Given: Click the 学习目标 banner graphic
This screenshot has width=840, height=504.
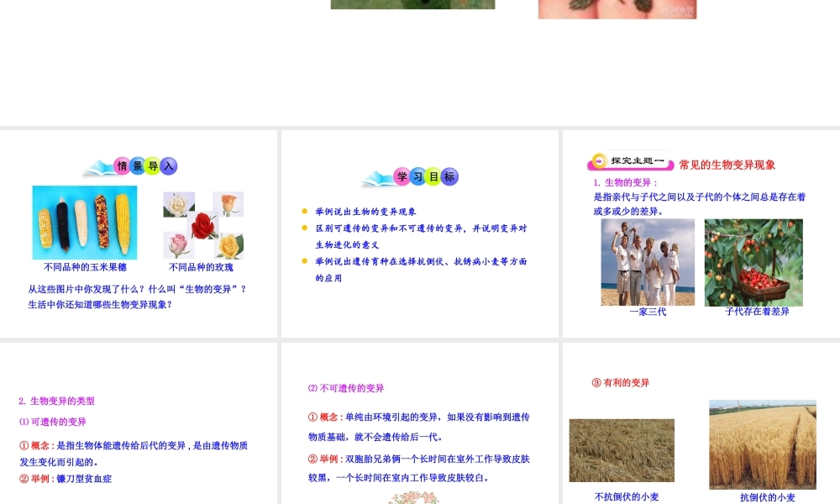Looking at the screenshot, I should click(x=411, y=177).
